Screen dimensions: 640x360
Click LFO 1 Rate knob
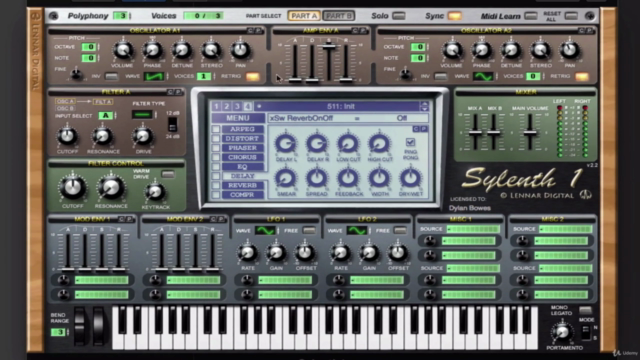(247, 253)
